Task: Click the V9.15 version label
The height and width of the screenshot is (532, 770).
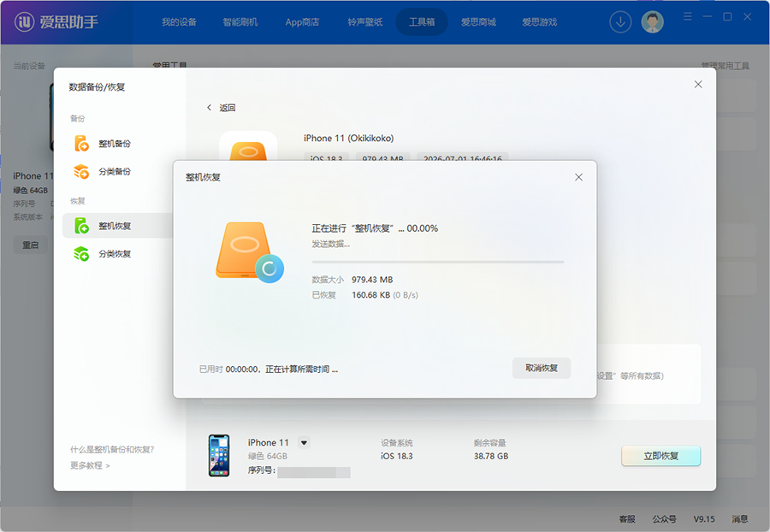Action: tap(704, 519)
